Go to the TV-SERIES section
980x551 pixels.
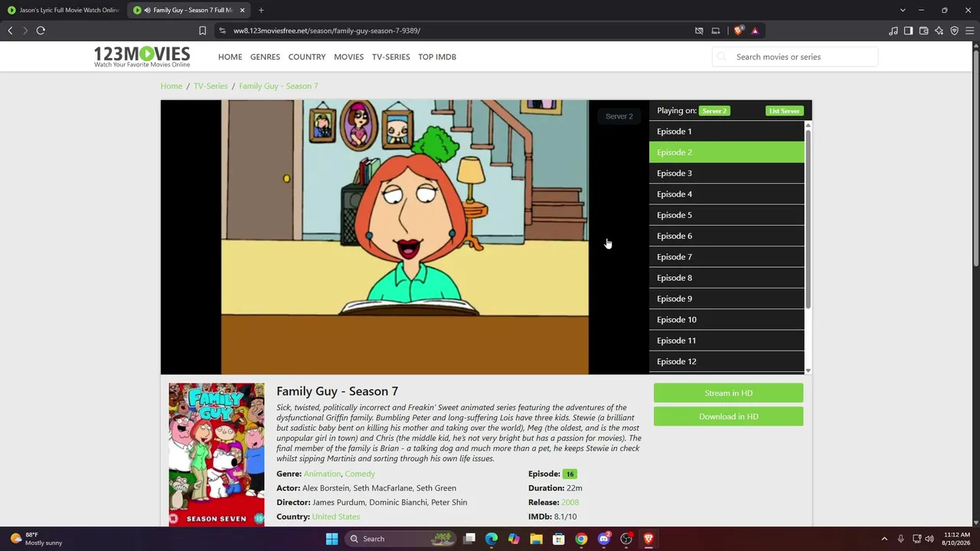390,57
